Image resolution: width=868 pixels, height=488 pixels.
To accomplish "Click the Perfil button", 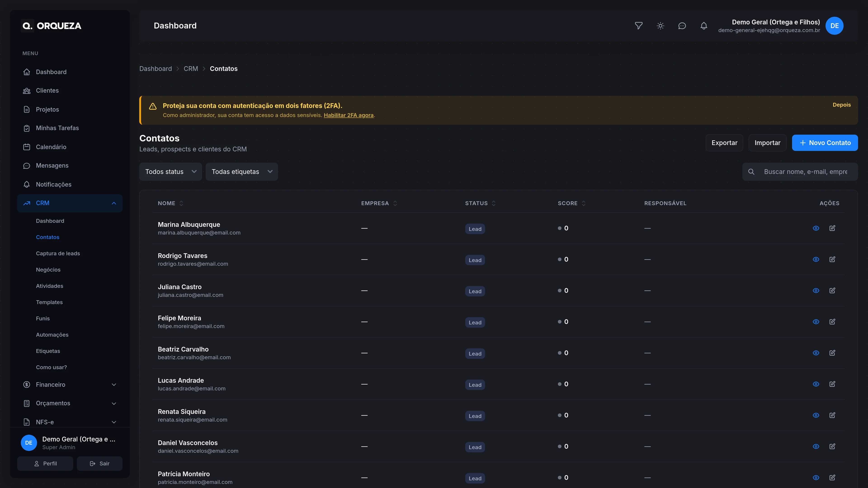I will click(45, 464).
